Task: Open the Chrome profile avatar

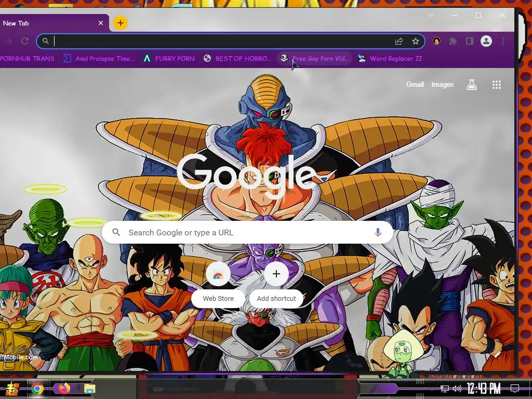Action: coord(486,42)
